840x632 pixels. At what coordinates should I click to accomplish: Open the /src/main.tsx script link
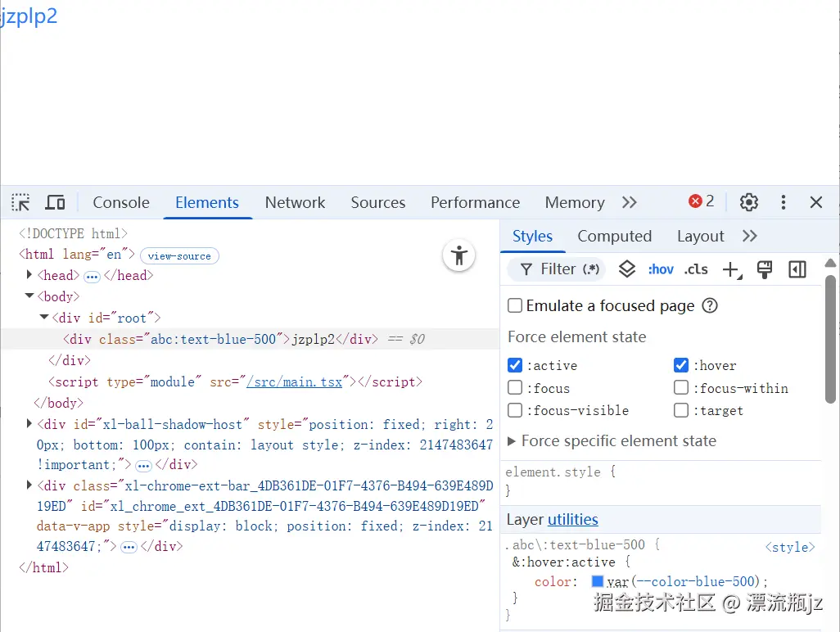click(294, 381)
